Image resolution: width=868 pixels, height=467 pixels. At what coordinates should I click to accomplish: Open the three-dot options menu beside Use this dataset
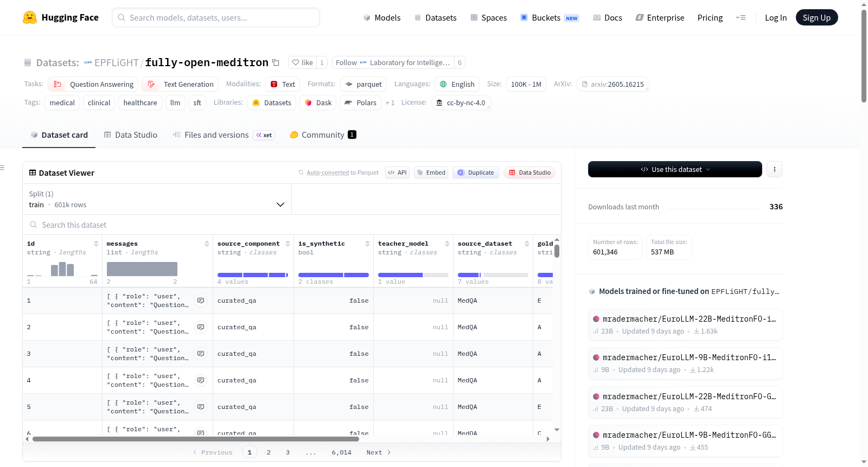(774, 169)
